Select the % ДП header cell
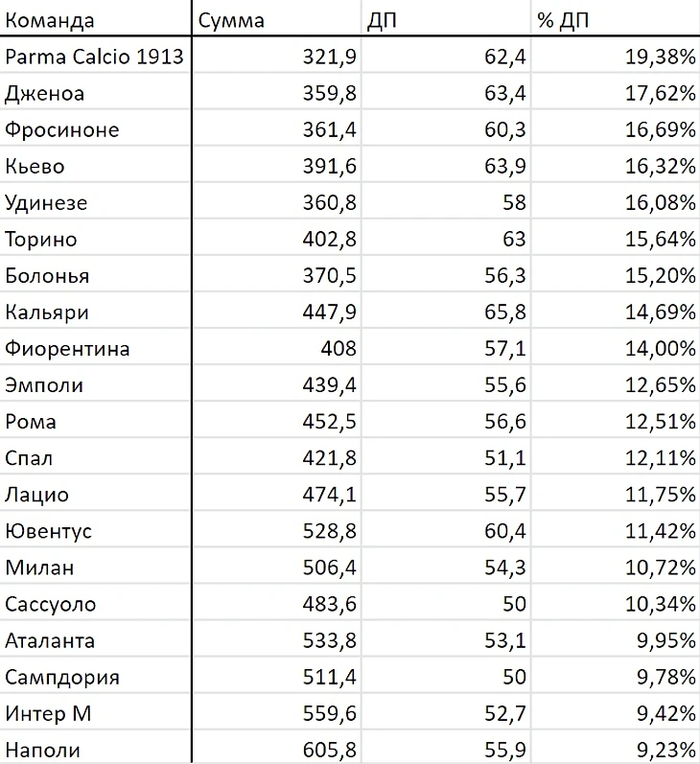This screenshot has width=700, height=764. tap(616, 18)
